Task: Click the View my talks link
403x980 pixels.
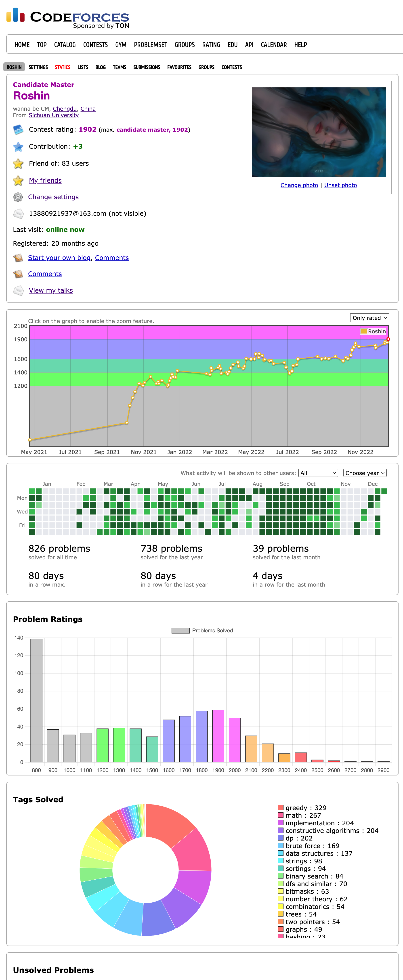Action: (51, 291)
